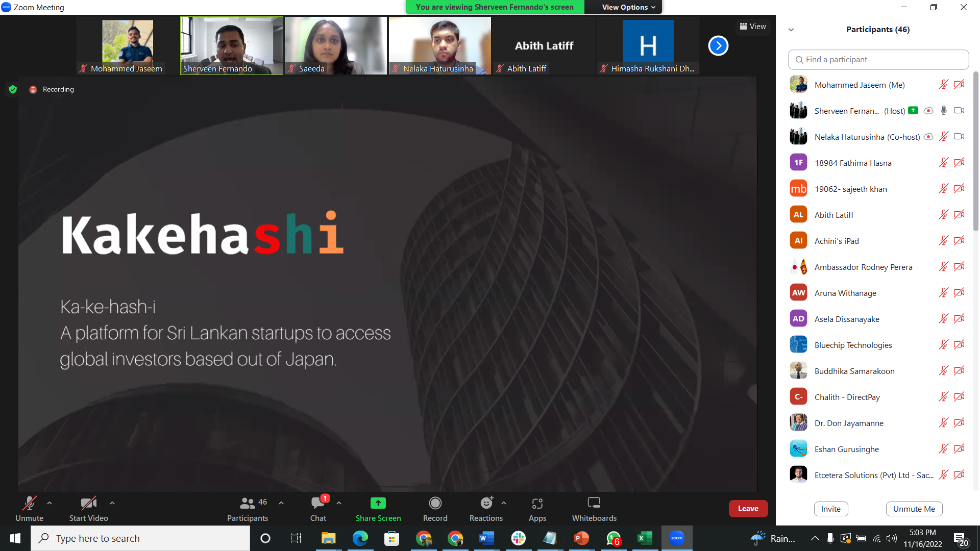
Task: Click the Record icon
Action: (435, 504)
